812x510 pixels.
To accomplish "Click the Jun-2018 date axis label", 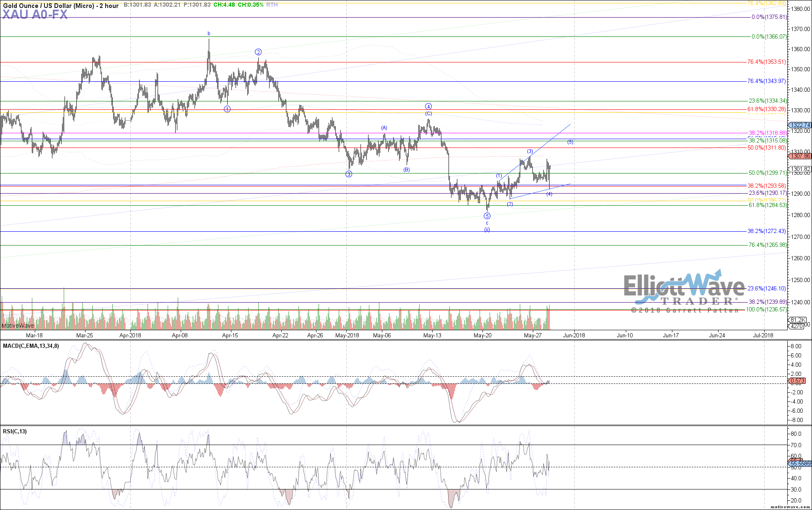I will tap(574, 335).
